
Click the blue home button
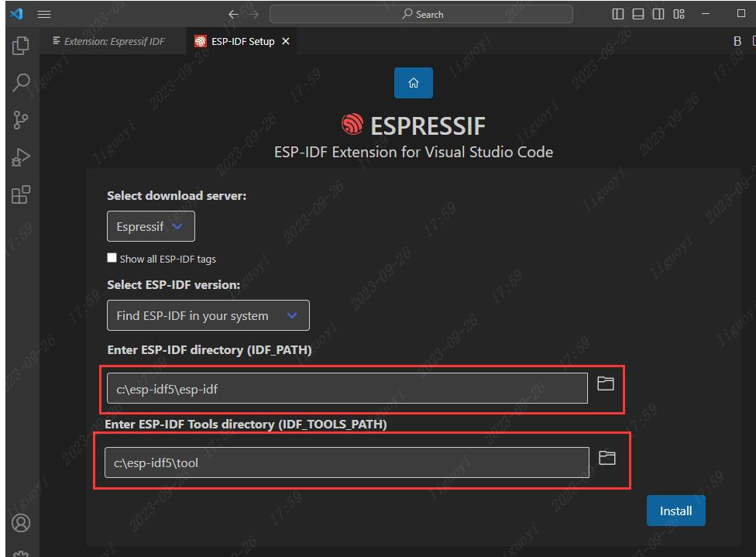pos(413,83)
